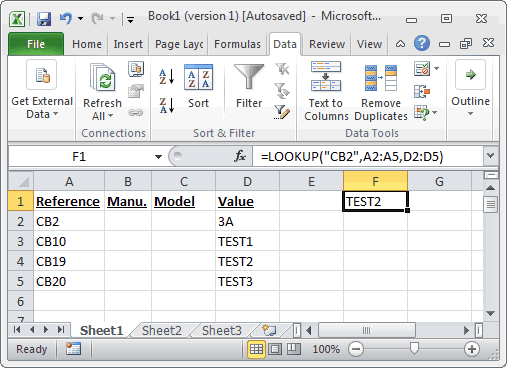
Task: Switch to Normal view button
Action: pyautogui.click(x=256, y=349)
